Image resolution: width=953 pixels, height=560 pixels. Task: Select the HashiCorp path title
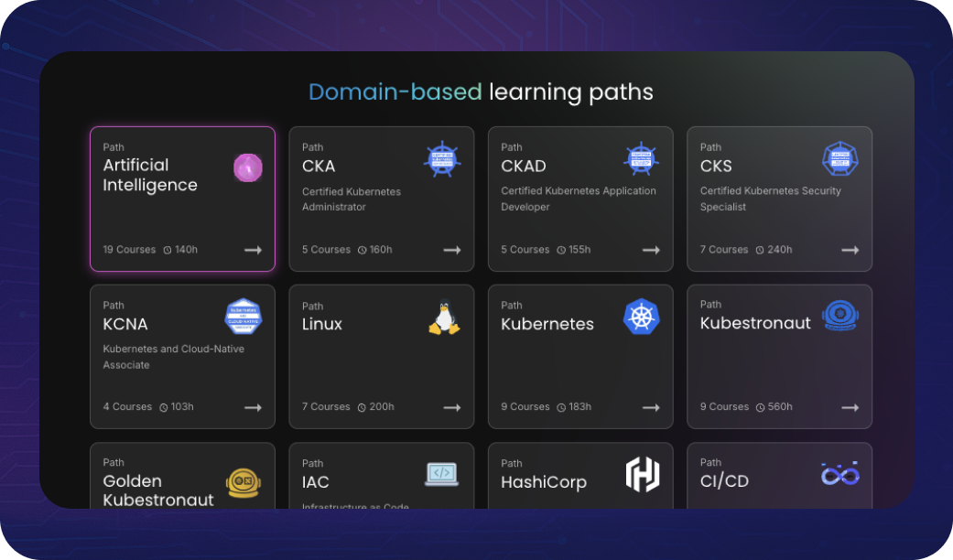pyautogui.click(x=544, y=482)
